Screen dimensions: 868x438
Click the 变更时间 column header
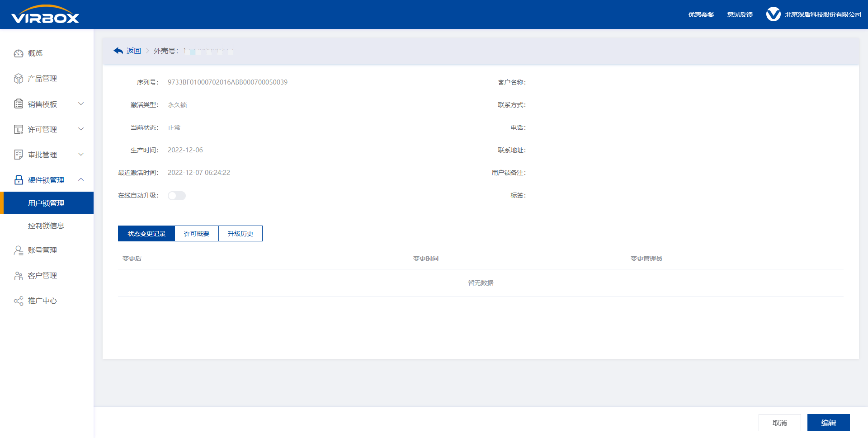tap(426, 259)
